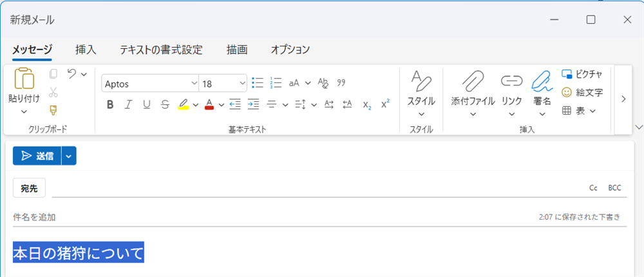The width and height of the screenshot is (644, 277).
Task: Insert a picture via ピクチャ
Action: (582, 74)
